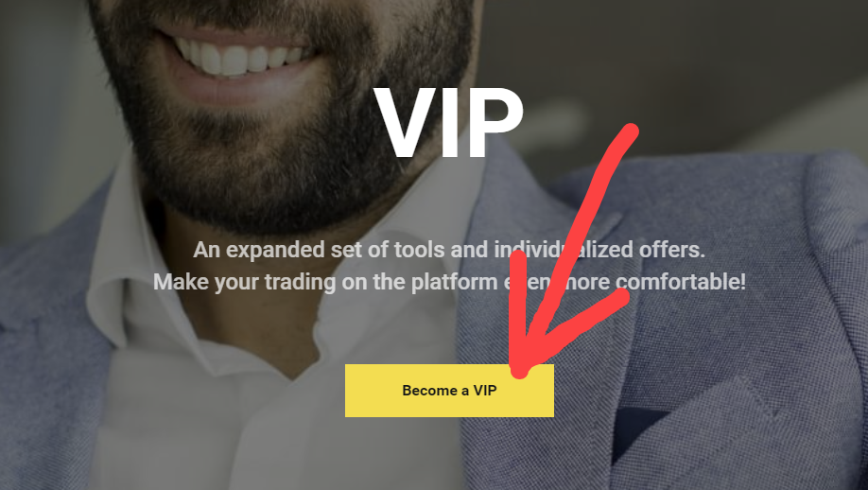Select the 'Make your trading' text line
Screen dimensions: 868x490
pyautogui.click(x=449, y=282)
